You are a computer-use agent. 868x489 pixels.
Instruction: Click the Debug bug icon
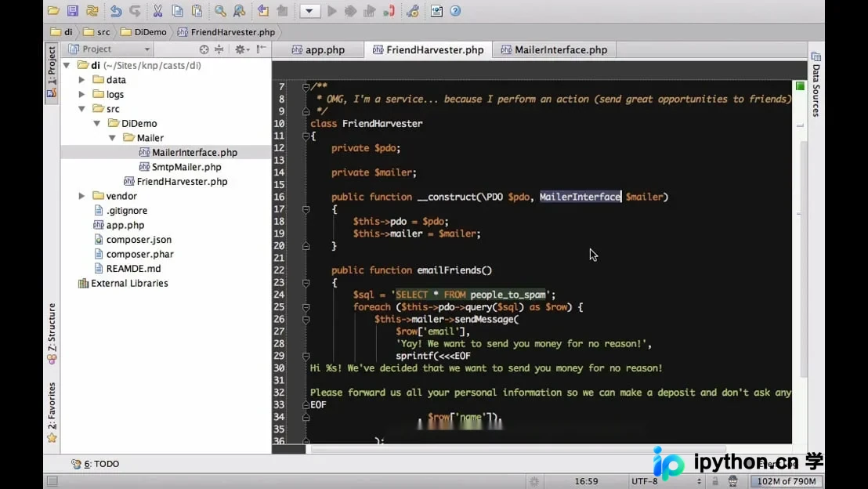[x=350, y=10]
